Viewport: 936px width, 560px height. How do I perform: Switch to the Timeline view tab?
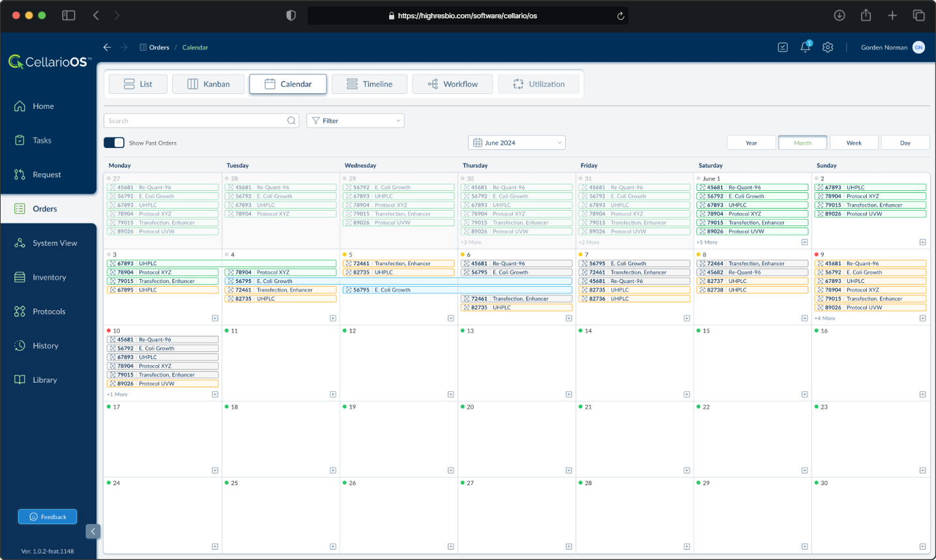369,83
